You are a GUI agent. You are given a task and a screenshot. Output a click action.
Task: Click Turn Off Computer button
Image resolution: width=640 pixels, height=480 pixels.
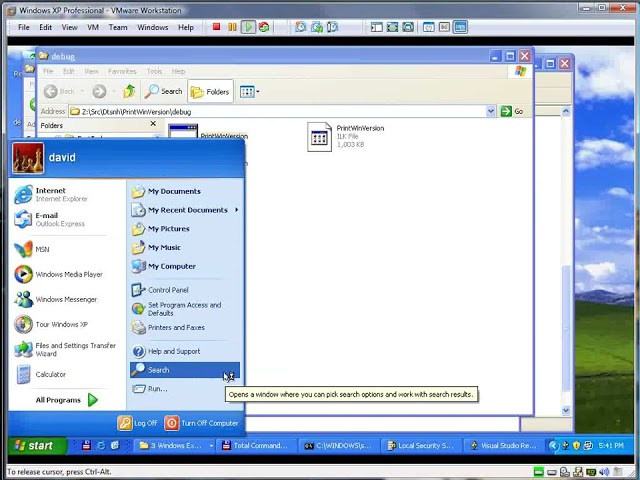202,423
